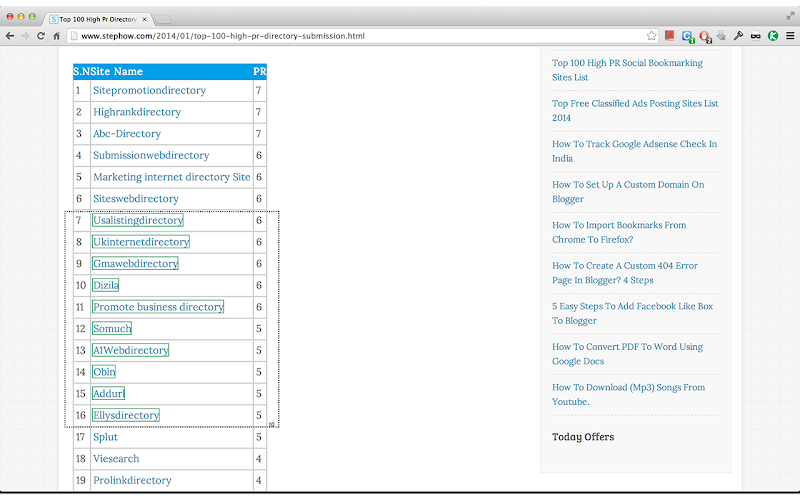Viewport: 800px width, 500px height.
Task: Open Add Facebook Like Box link
Action: pos(632,313)
